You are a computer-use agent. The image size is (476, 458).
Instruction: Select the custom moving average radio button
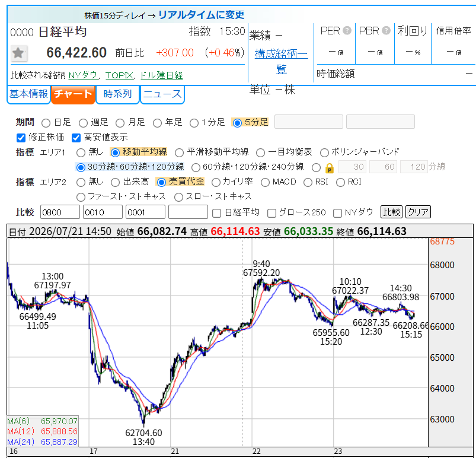point(316,167)
